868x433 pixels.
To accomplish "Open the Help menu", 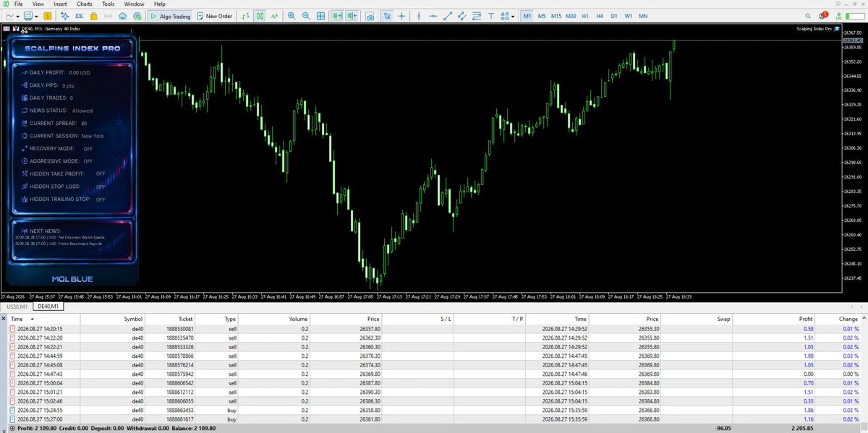I will 159,4.
